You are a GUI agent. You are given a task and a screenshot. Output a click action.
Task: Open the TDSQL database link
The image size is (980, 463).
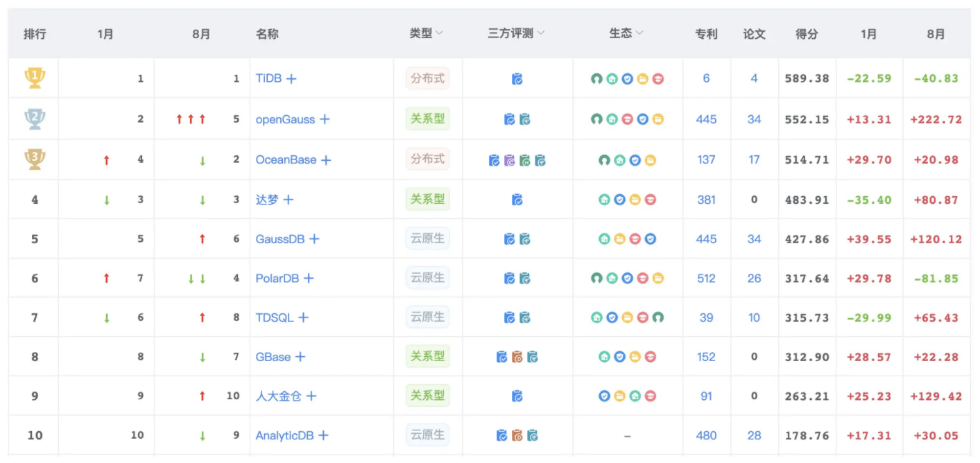tap(275, 317)
